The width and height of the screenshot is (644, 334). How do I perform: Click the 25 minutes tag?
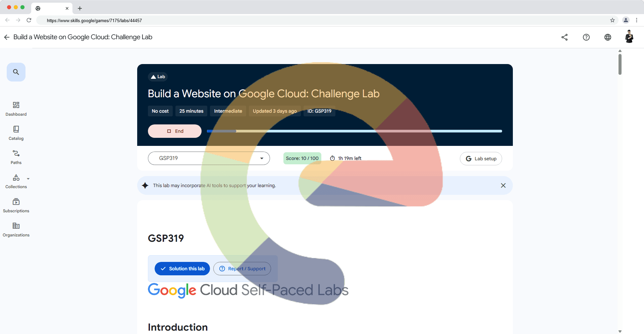coord(191,111)
